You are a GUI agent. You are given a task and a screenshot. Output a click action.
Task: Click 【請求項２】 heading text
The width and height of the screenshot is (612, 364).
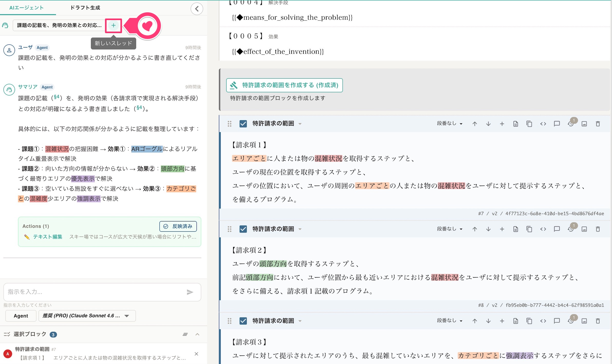pos(249,250)
